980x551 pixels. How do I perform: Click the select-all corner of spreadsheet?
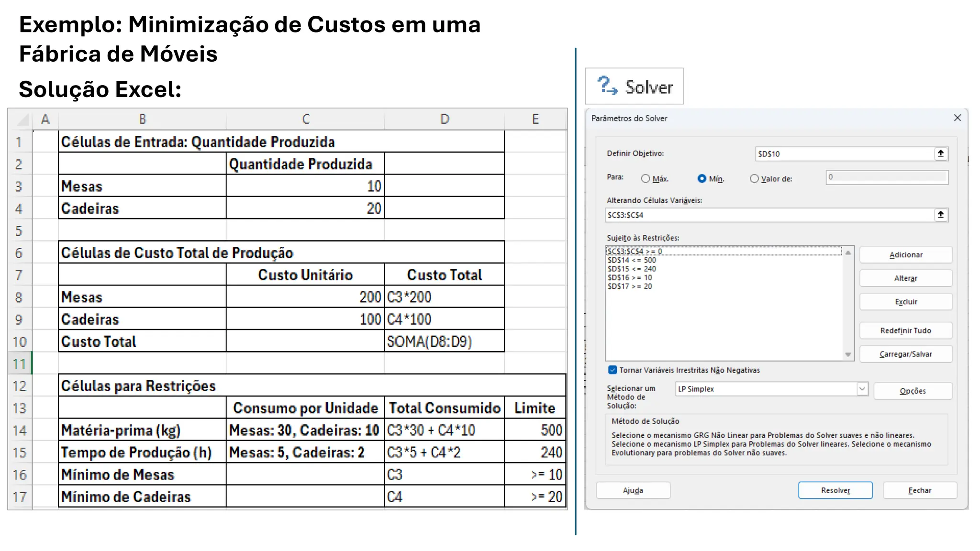[x=20, y=119]
